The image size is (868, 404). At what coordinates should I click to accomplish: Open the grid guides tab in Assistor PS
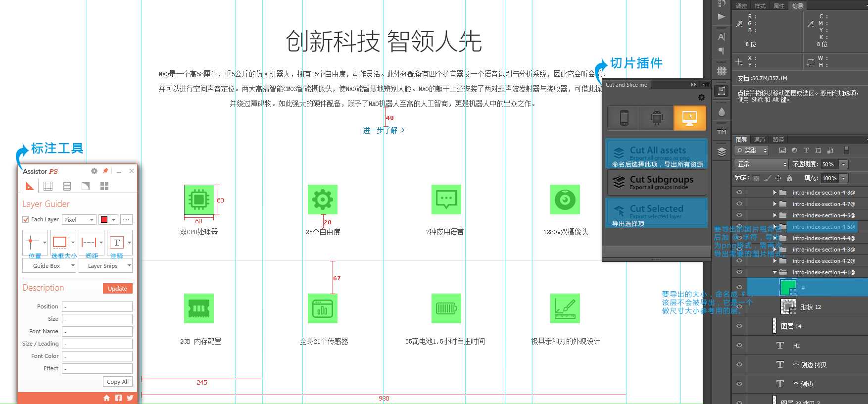coord(48,186)
